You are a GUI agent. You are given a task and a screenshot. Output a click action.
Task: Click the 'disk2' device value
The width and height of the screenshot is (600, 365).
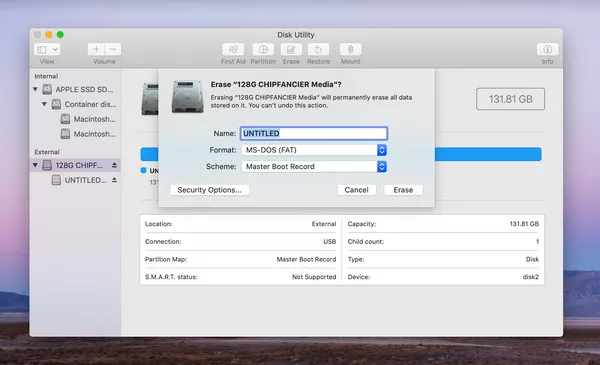pyautogui.click(x=530, y=277)
